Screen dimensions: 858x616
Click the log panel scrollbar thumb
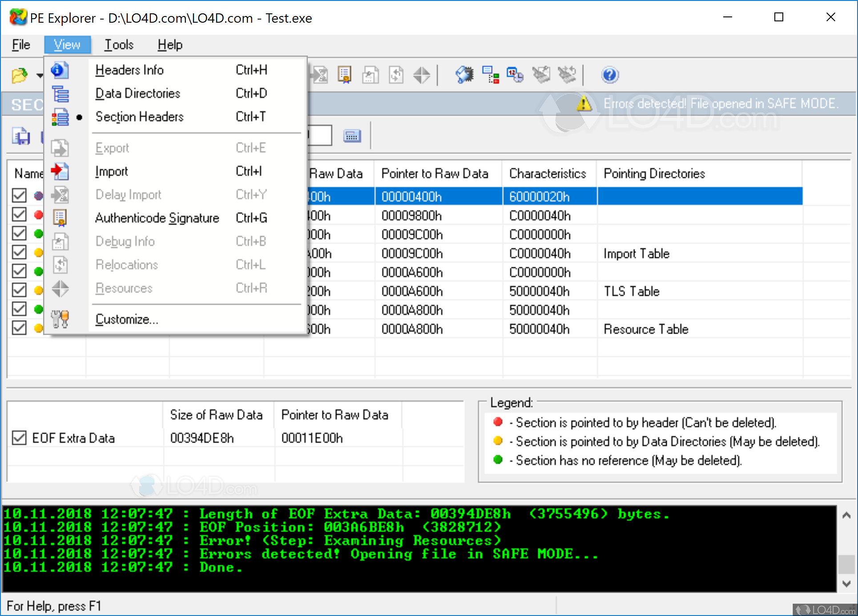pyautogui.click(x=846, y=564)
